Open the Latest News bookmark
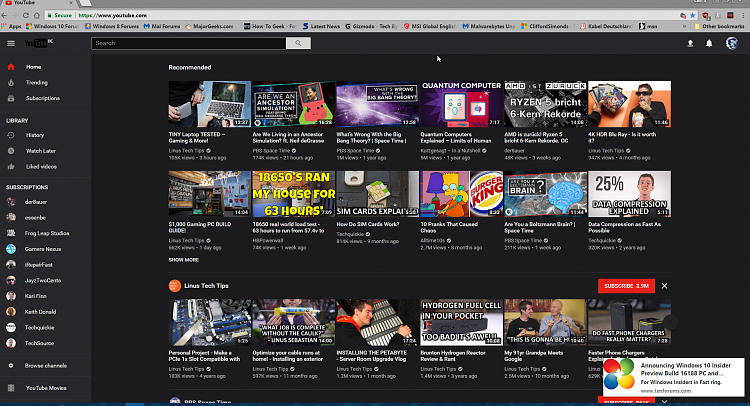The height and width of the screenshot is (406, 750). 321,26
